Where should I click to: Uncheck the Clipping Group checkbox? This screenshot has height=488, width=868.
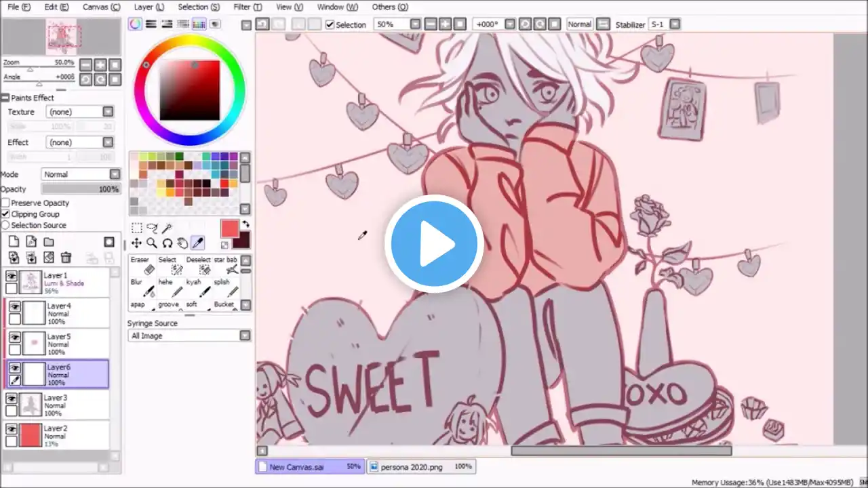[5, 214]
